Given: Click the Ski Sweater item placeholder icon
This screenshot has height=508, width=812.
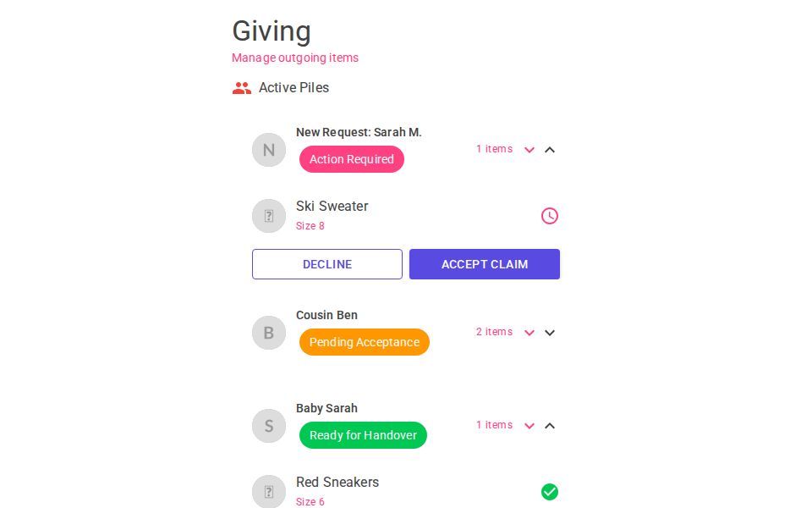Looking at the screenshot, I should [269, 216].
